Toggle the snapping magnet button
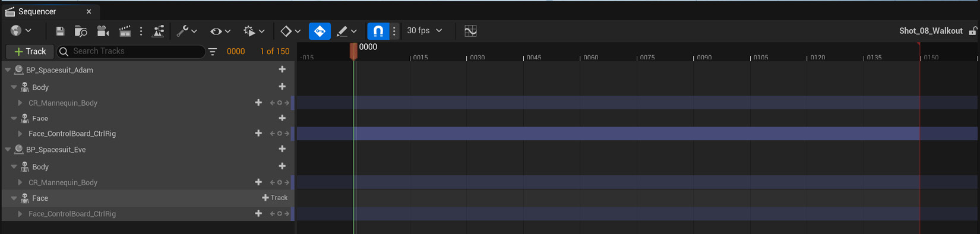 pyautogui.click(x=378, y=31)
